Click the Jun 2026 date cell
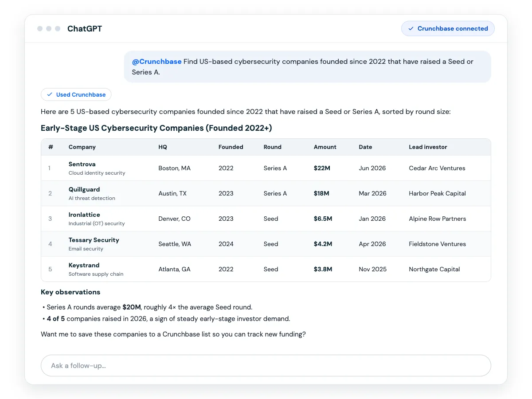This screenshot has width=532, height=399. [372, 168]
